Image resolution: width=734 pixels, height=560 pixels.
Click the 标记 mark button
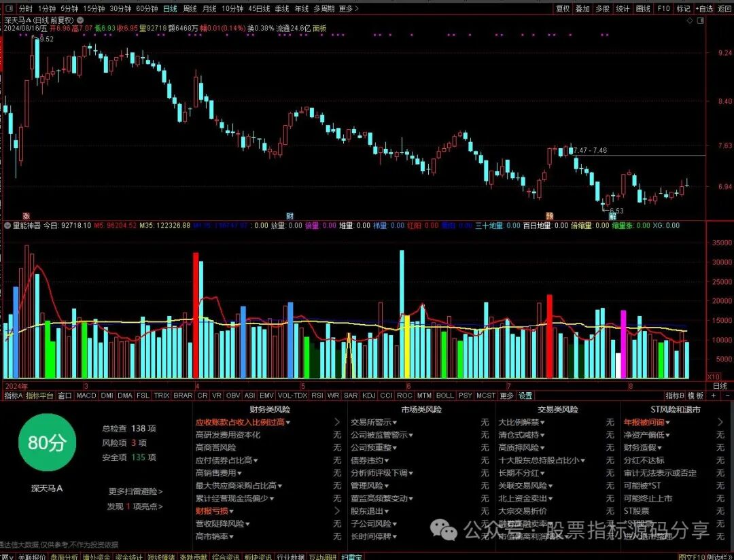point(683,8)
